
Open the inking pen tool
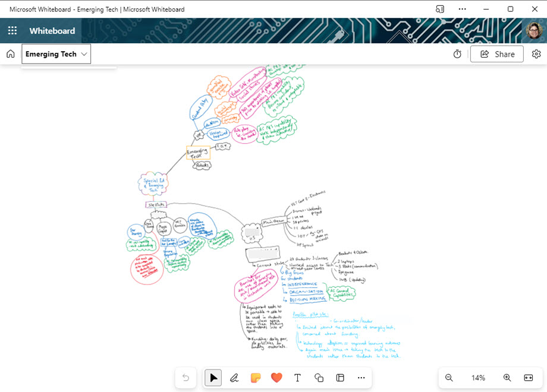point(234,378)
